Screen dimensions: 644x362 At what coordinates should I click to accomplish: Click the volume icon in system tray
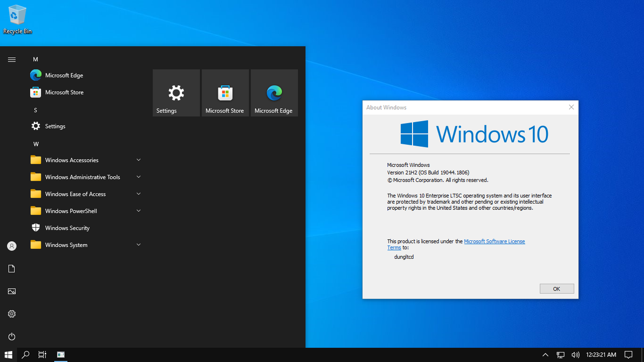click(x=576, y=355)
